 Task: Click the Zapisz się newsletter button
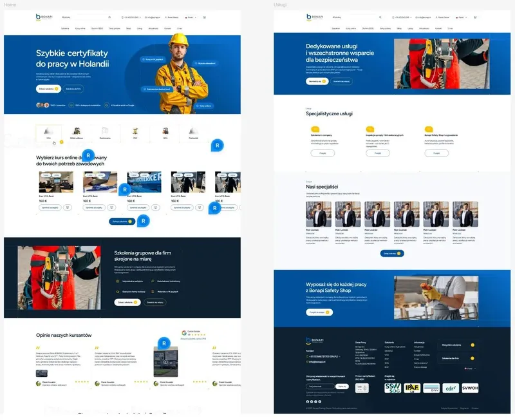click(x=342, y=387)
